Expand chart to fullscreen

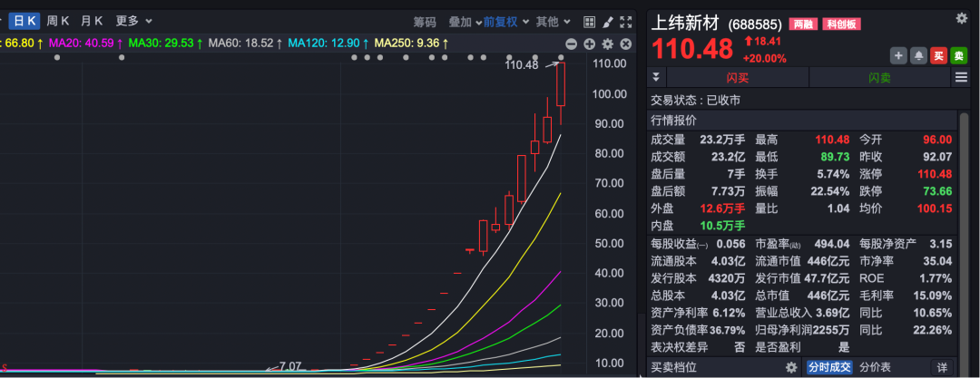(625, 22)
